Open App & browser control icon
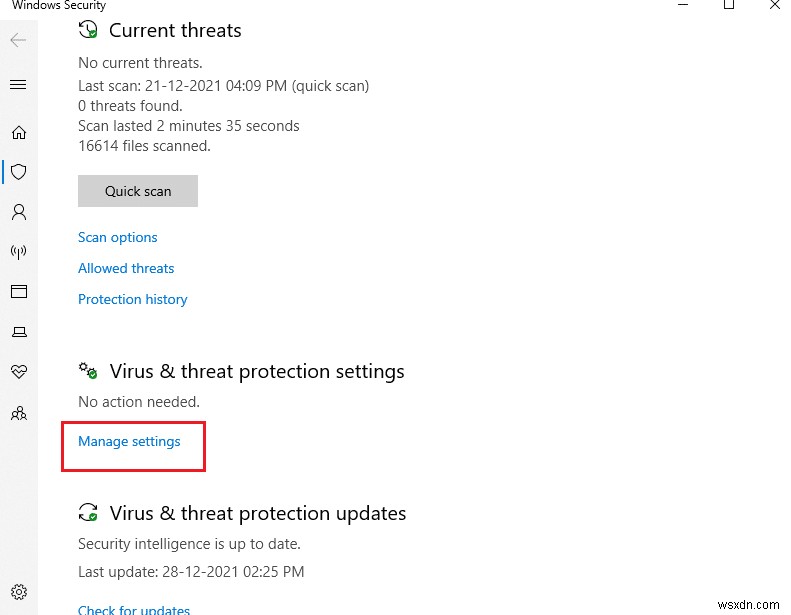791x615 pixels. pyautogui.click(x=18, y=292)
